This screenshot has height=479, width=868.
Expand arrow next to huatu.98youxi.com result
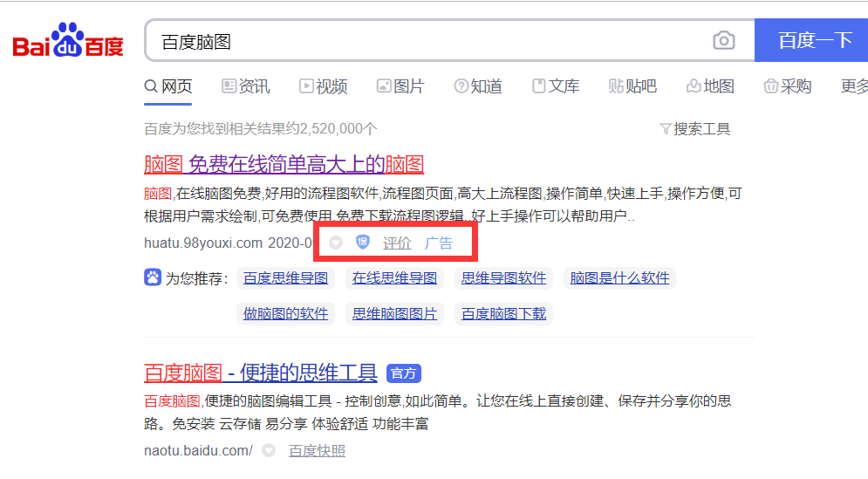(336, 243)
